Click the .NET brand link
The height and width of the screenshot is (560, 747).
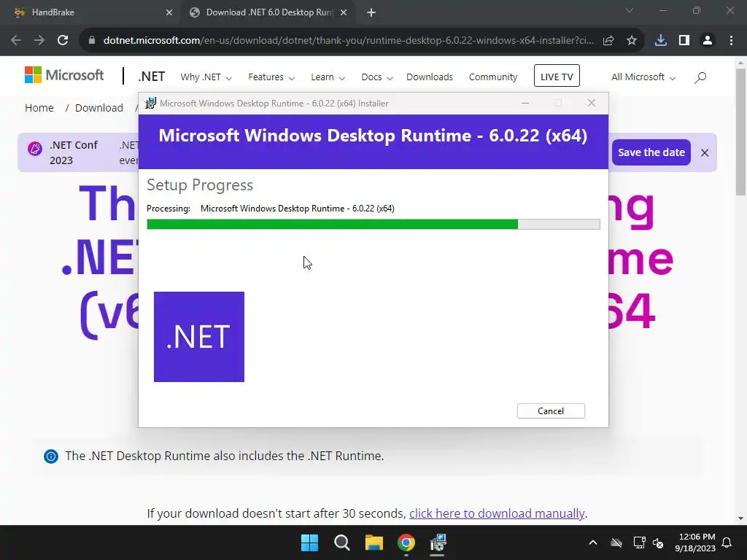(152, 77)
